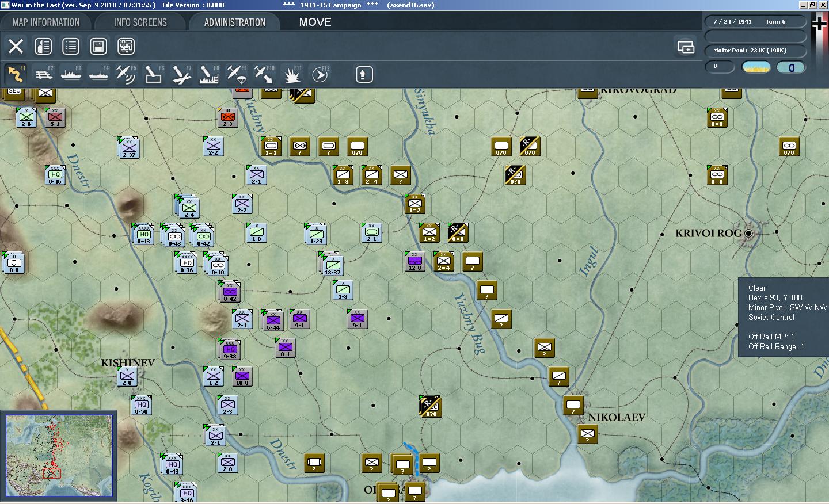Click the Soviet Control text in hex info
The image size is (829, 504).
coord(771,317)
